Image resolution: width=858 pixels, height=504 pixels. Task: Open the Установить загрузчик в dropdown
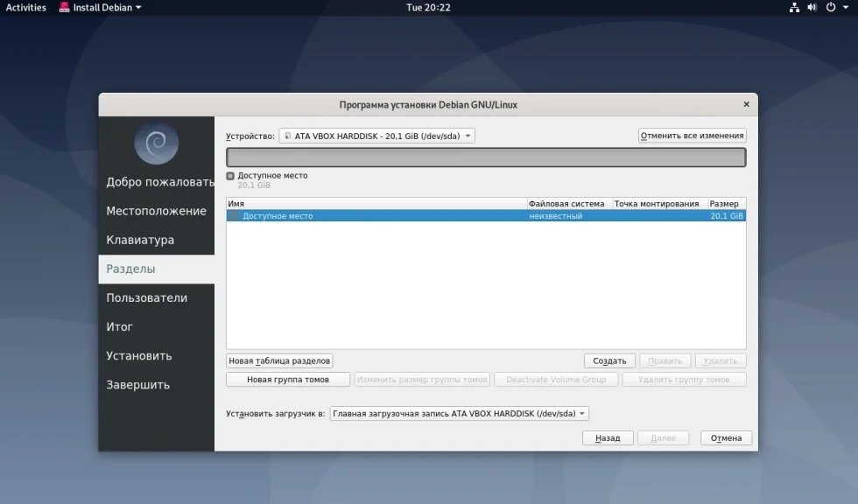click(459, 413)
